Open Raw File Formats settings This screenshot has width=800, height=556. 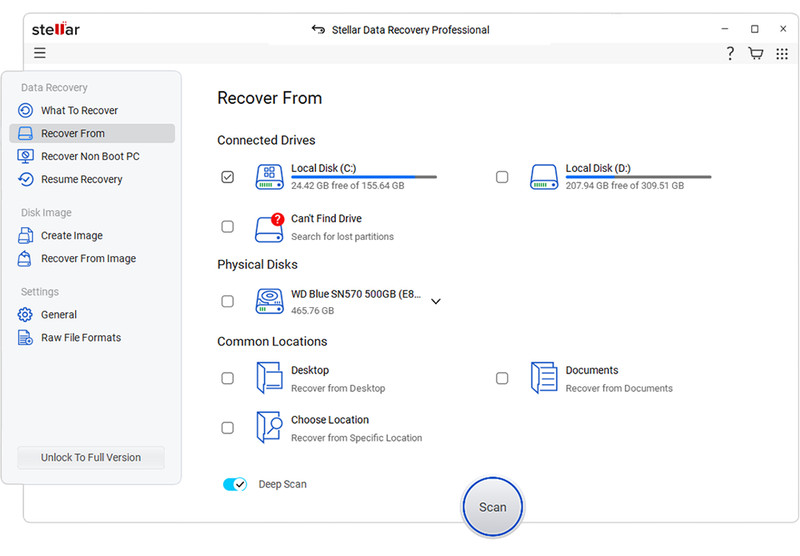92,337
